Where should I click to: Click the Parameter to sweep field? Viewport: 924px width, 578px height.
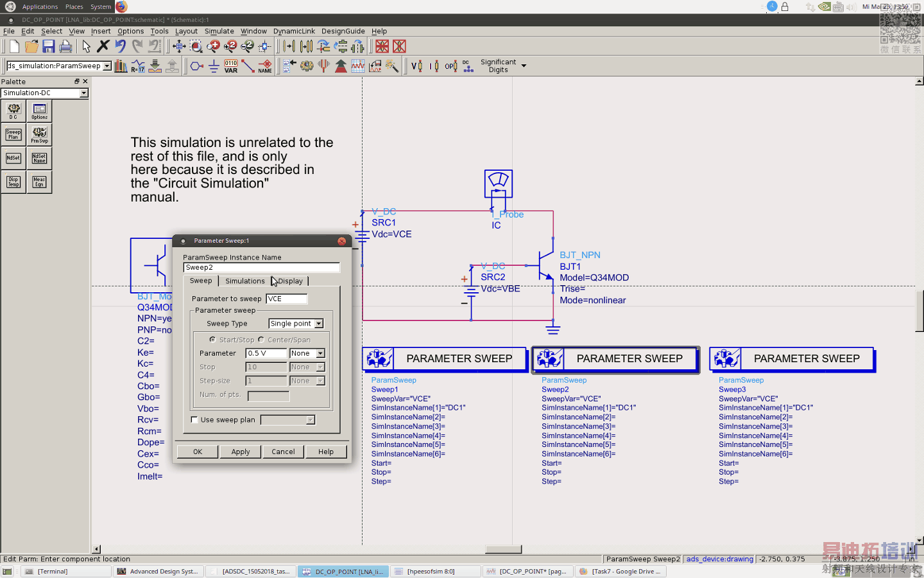point(286,299)
